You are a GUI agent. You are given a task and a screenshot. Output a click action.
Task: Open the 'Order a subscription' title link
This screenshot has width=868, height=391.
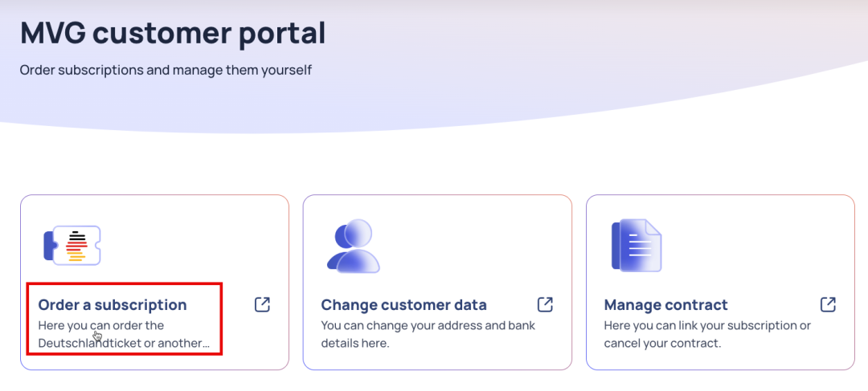click(x=113, y=305)
